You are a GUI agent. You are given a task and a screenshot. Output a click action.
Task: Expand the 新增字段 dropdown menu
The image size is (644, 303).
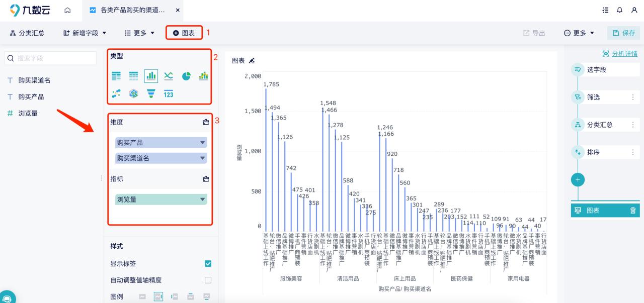[x=84, y=32]
